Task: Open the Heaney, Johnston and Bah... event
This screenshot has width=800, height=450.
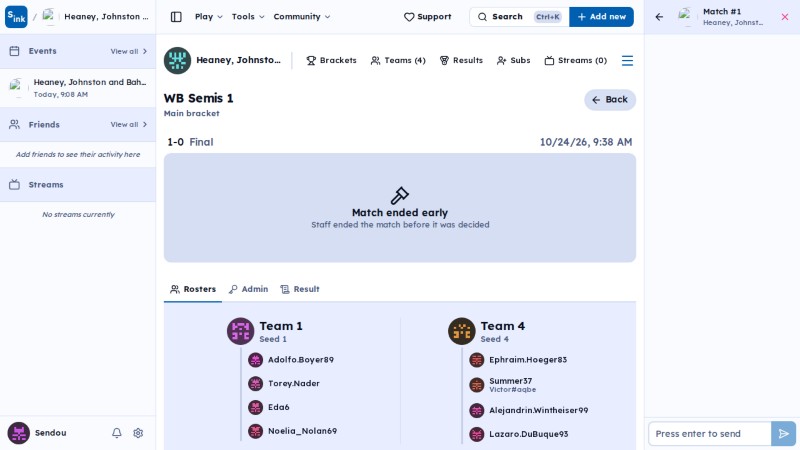Action: [78, 88]
